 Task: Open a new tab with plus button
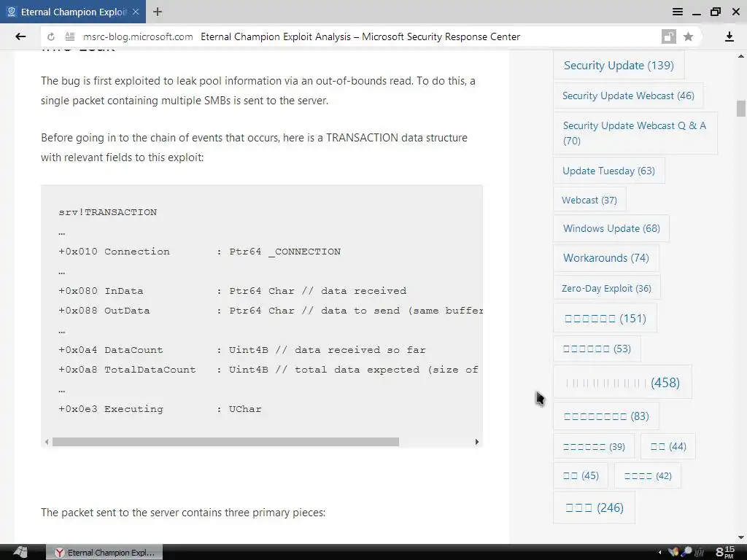[x=158, y=12]
